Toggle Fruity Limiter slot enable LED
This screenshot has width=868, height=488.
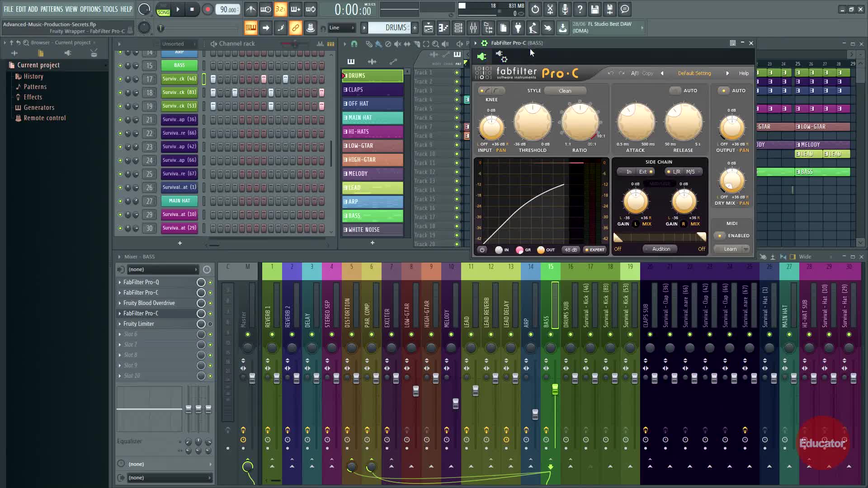point(210,324)
